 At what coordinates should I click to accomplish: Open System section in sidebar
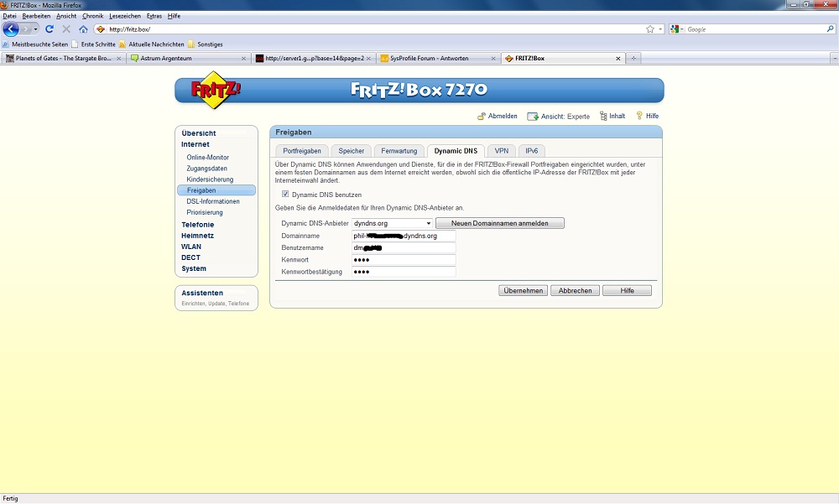194,268
